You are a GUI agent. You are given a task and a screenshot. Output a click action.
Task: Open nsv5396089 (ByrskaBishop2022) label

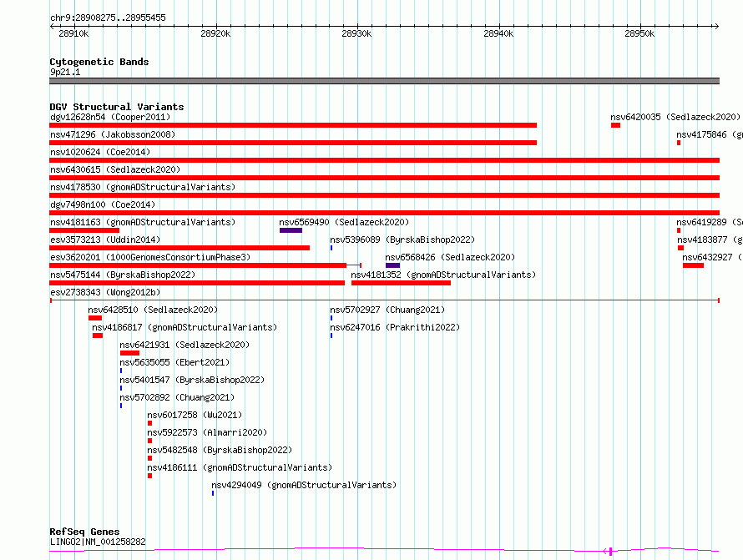[402, 240]
